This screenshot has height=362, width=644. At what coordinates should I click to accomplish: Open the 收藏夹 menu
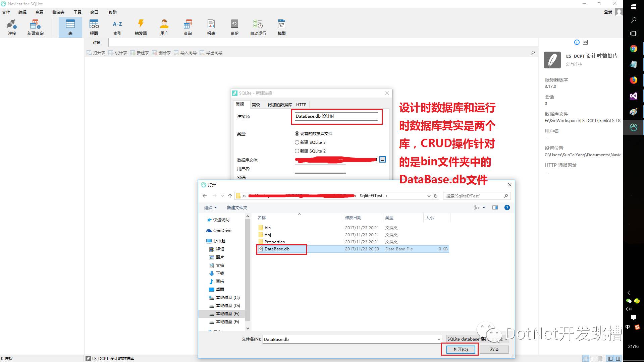coord(58,12)
